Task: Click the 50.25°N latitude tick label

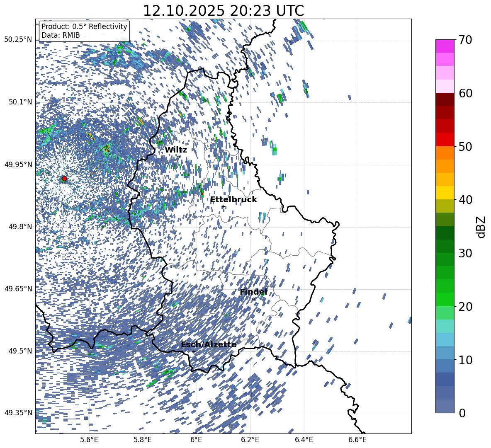Action: (19, 40)
